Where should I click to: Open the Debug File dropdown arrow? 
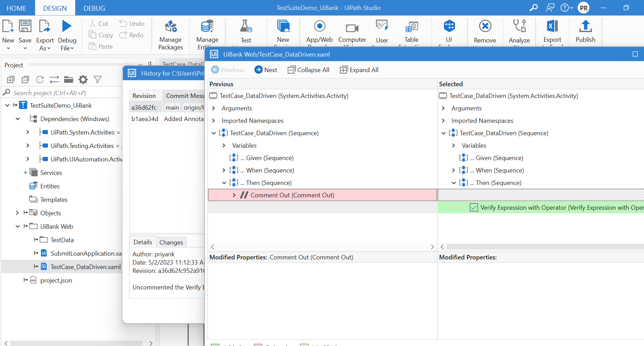(72, 48)
